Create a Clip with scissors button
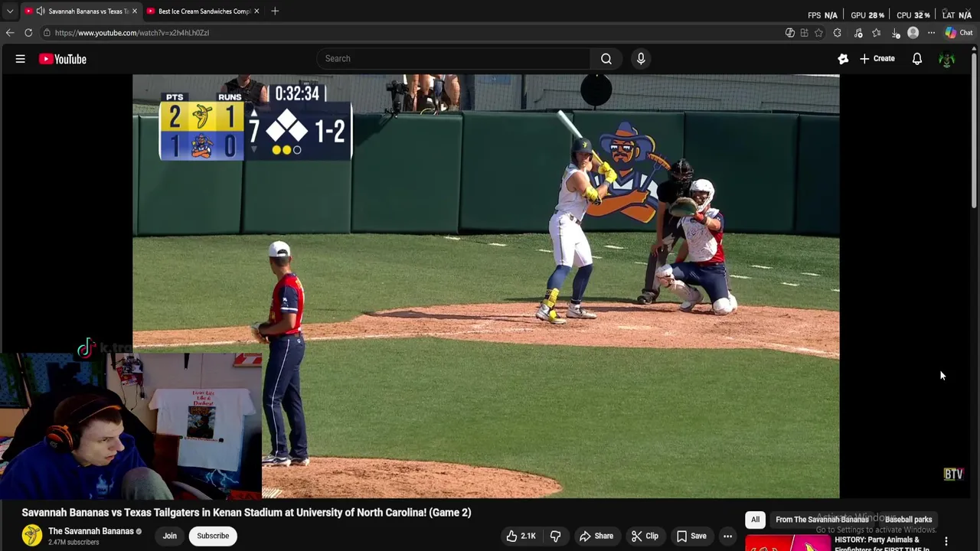The height and width of the screenshot is (551, 980). pos(645,536)
